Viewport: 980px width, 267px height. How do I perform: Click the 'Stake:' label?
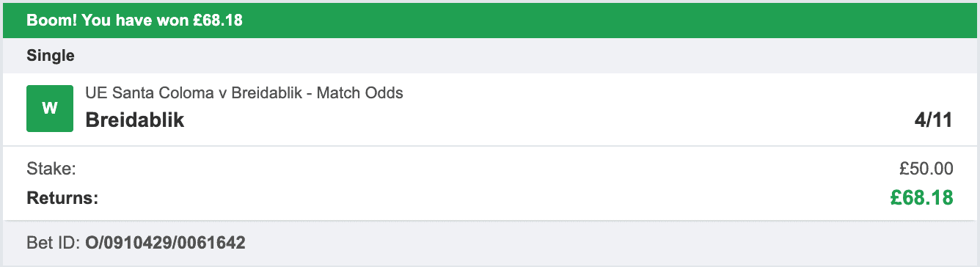pos(51,169)
